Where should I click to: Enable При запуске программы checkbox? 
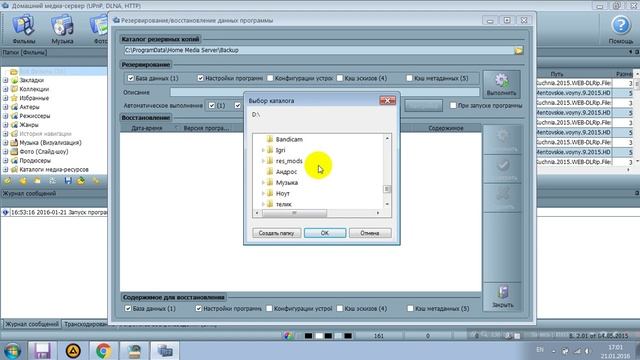[453, 105]
